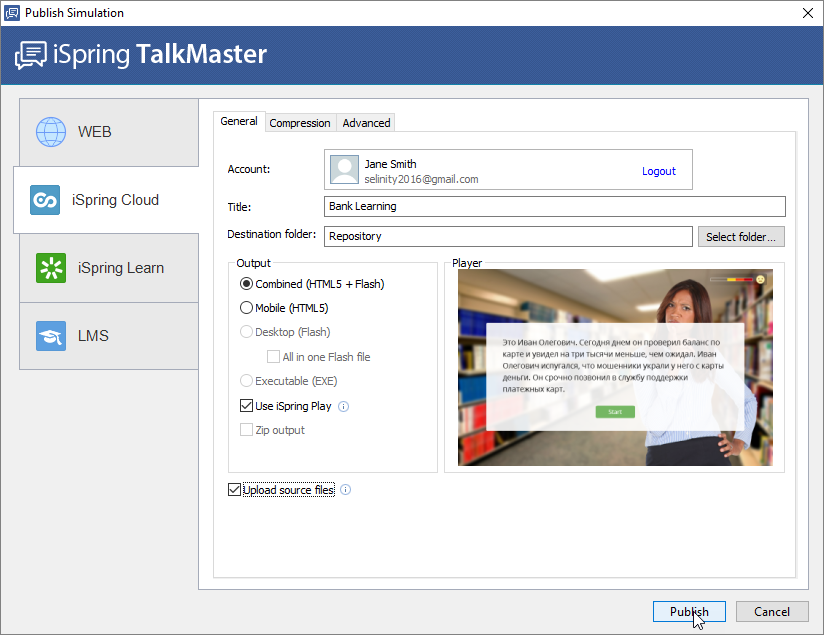Click the info icon beside Use iSpring Play

345,406
